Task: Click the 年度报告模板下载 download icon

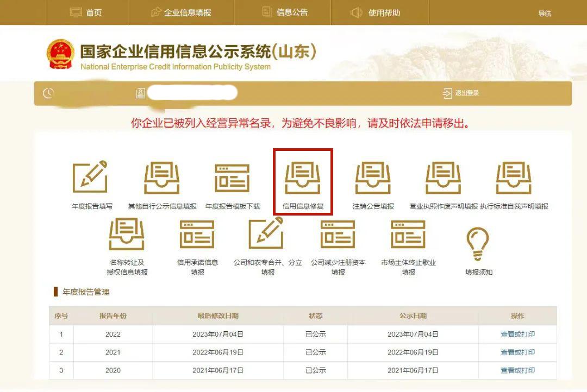Action: click(x=233, y=176)
